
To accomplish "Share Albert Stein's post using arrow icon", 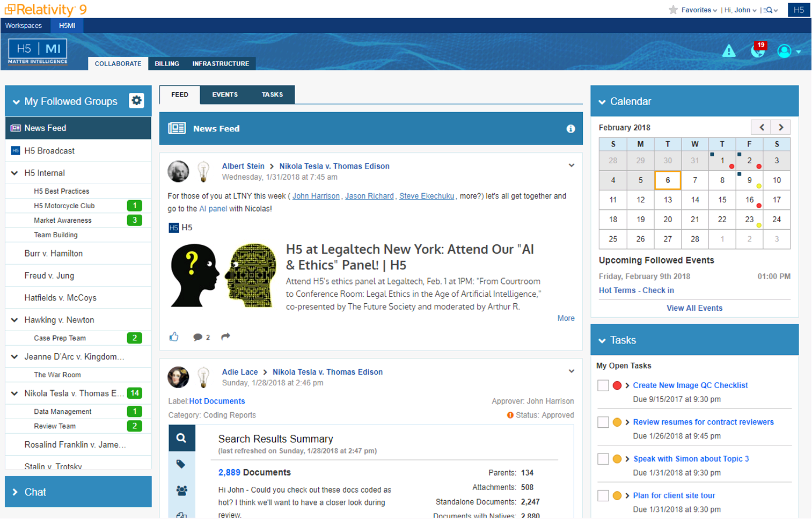I will (225, 337).
